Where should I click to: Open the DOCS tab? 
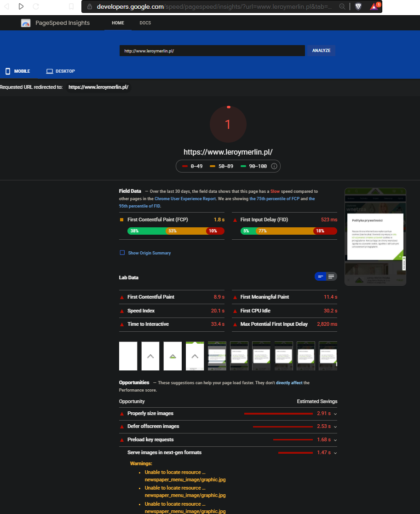coord(145,23)
